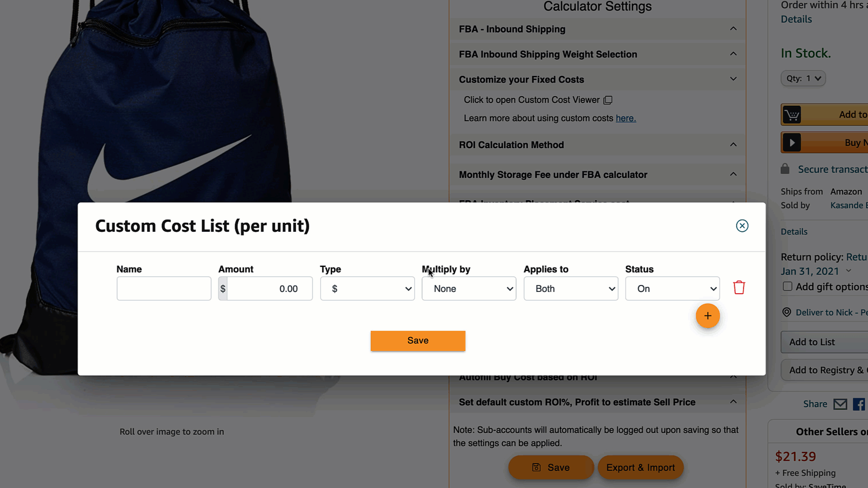This screenshot has height=488, width=868.
Task: Share product on Facebook
Action: 859,404
